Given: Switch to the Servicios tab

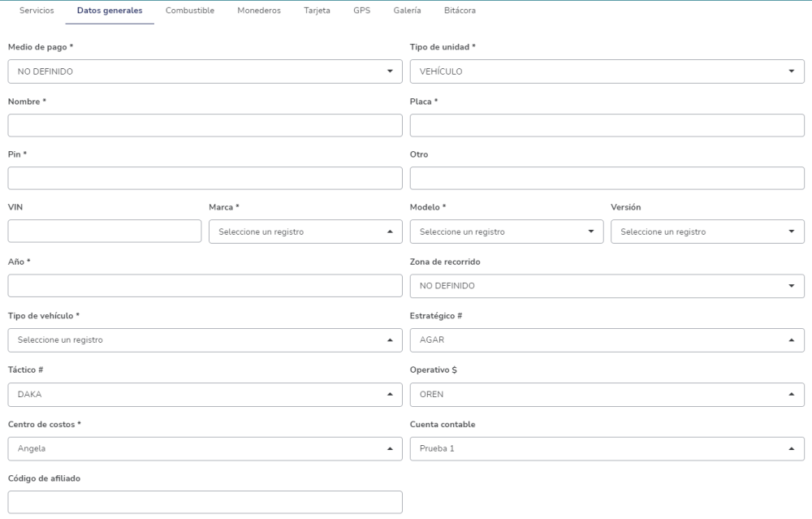Looking at the screenshot, I should [37, 11].
